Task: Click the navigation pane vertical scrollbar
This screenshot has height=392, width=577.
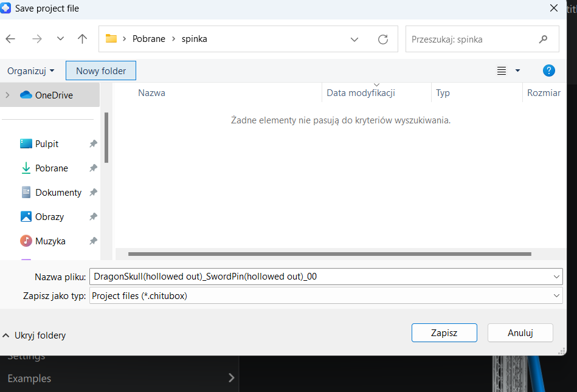Action: tap(106, 137)
